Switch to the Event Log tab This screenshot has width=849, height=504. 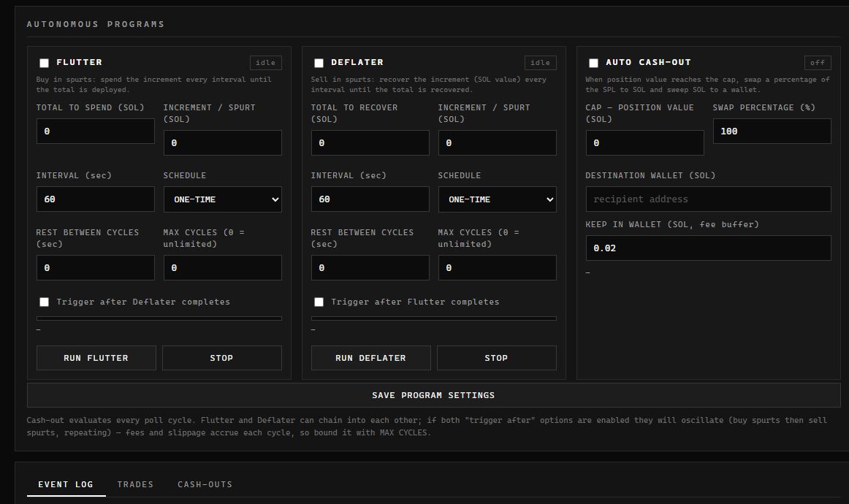66,484
